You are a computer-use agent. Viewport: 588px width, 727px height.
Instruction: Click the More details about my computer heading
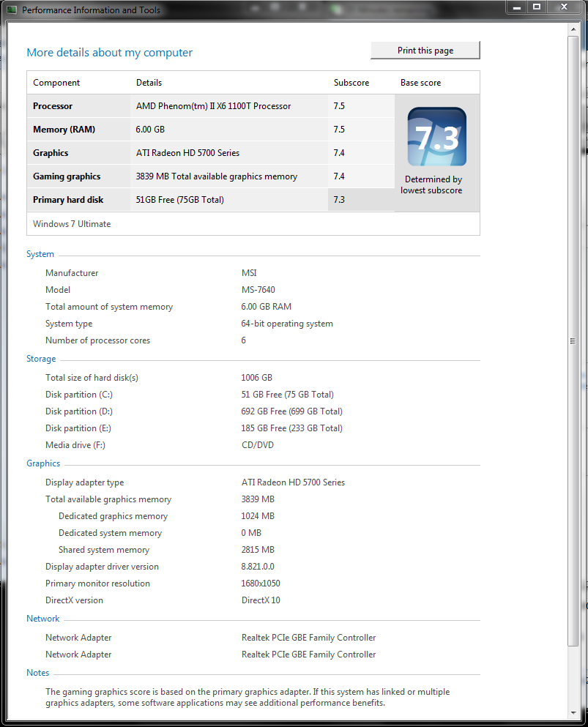pos(109,53)
